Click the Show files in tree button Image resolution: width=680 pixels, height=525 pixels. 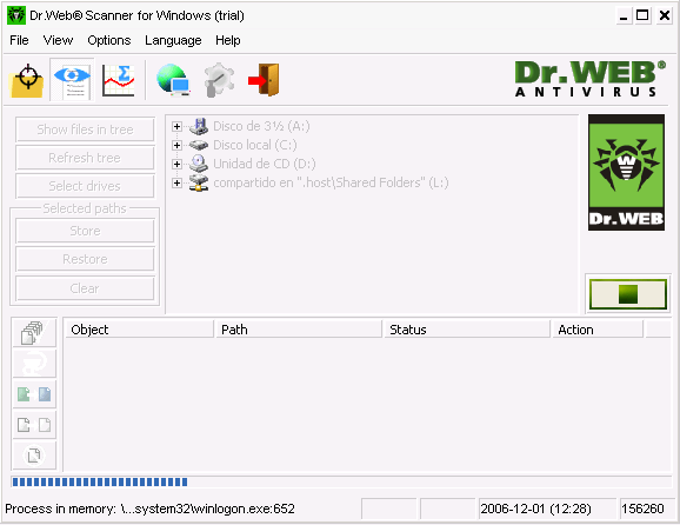pyautogui.click(x=85, y=129)
